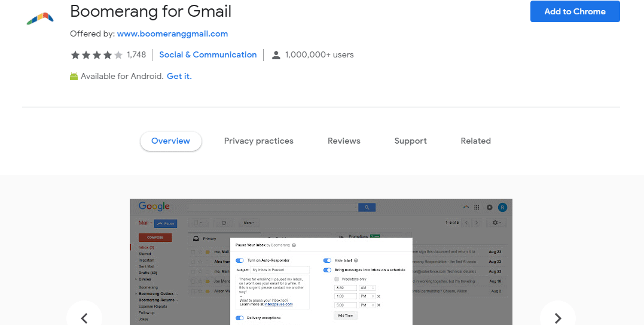Click the fifth (grey) rating star
Viewport: 644px width, 325px height.
tap(118, 54)
